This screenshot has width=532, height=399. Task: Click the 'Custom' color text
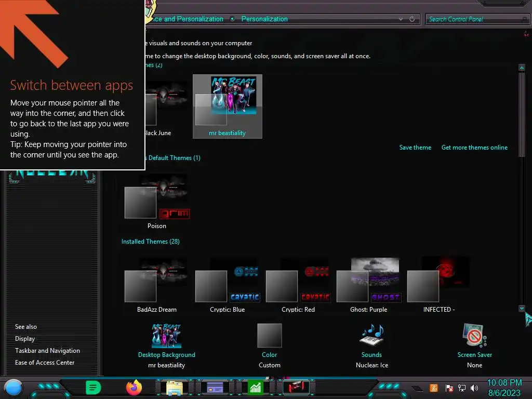coord(270,365)
